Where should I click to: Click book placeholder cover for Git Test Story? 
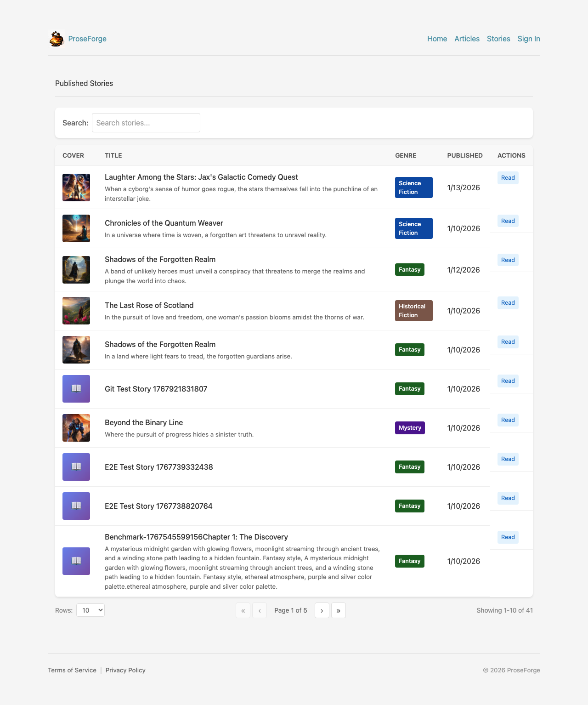[x=76, y=389]
